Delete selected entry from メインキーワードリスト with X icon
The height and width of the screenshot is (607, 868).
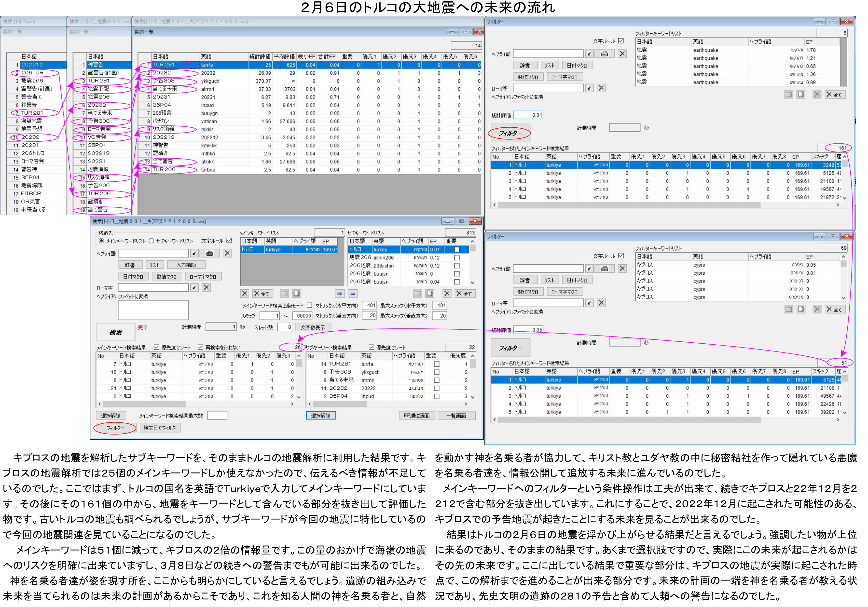(x=245, y=294)
